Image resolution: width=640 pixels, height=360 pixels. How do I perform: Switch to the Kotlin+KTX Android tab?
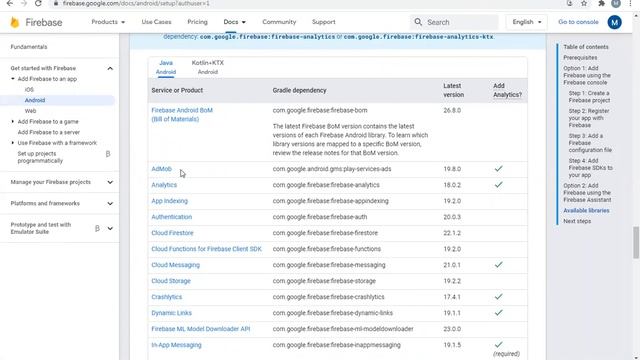(x=208, y=67)
